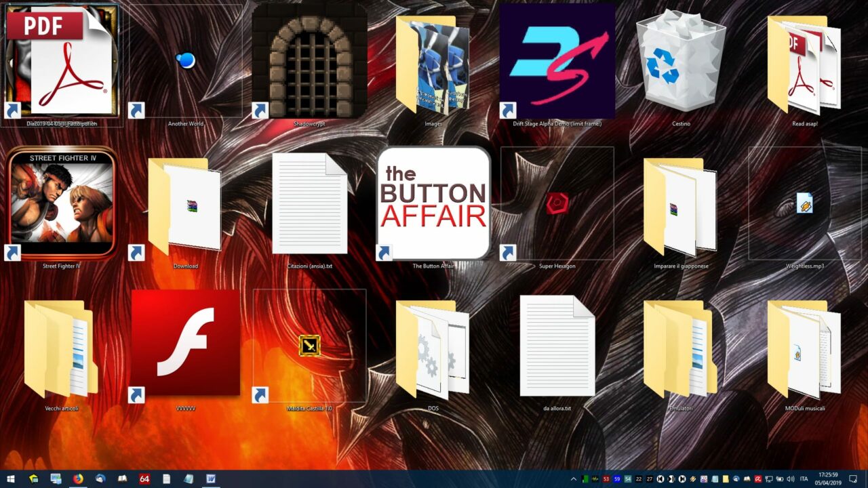This screenshot has height=488, width=868.
Task: Open Microsoft Word from the taskbar
Action: click(x=210, y=479)
